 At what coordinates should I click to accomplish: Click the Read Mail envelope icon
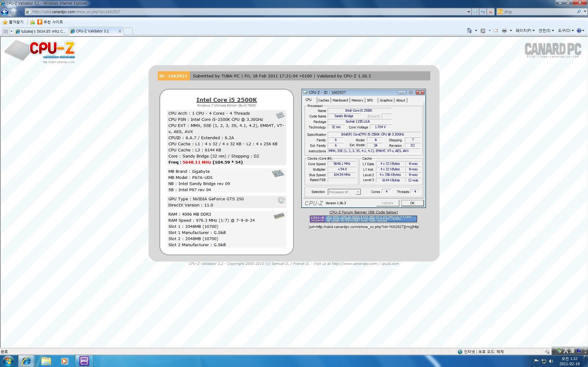[x=495, y=30]
